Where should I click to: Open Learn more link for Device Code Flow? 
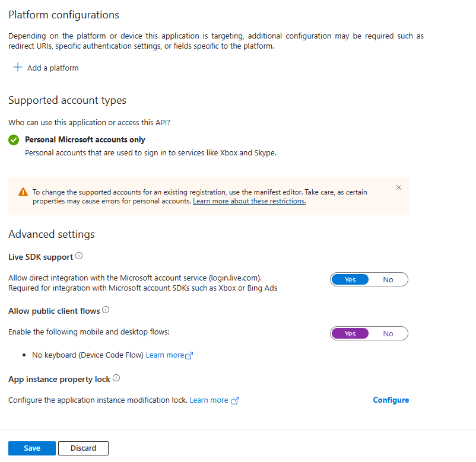pyautogui.click(x=164, y=355)
